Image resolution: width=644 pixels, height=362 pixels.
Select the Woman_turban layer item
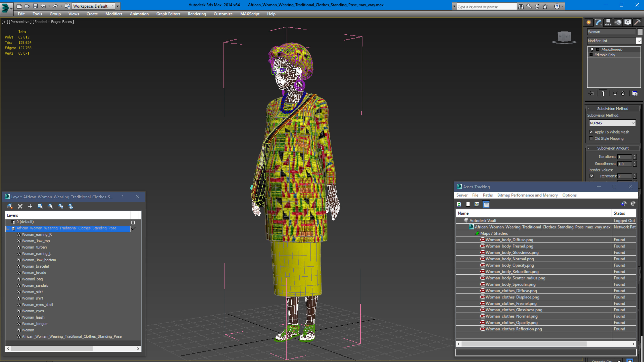pos(34,247)
